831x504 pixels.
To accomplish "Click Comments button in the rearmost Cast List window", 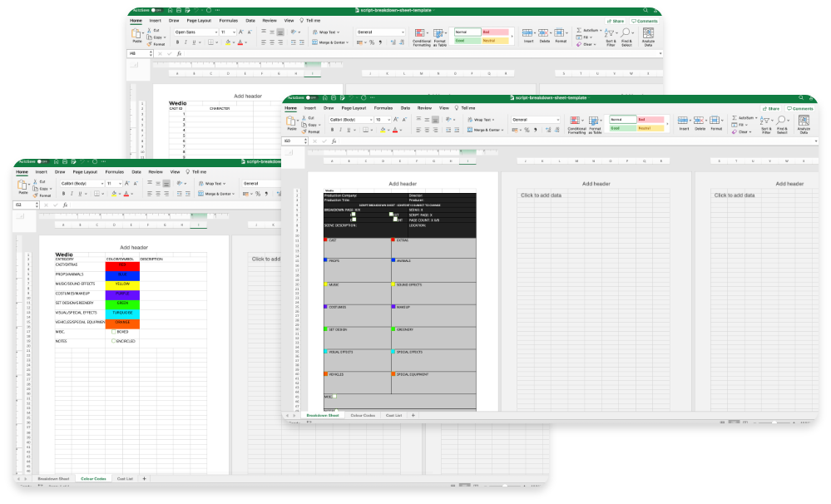I will pyautogui.click(x=645, y=21).
